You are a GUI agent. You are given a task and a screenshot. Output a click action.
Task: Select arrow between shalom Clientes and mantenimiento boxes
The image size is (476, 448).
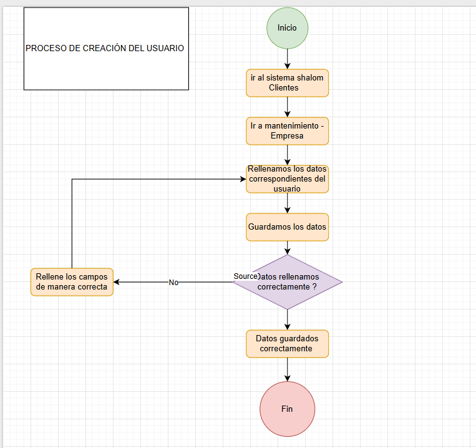(288, 106)
